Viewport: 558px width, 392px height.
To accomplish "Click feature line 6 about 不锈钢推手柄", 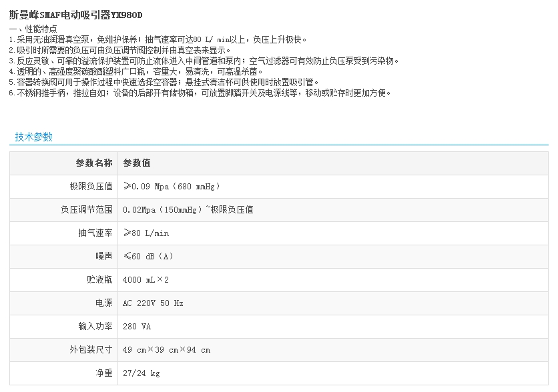I will coord(200,93).
